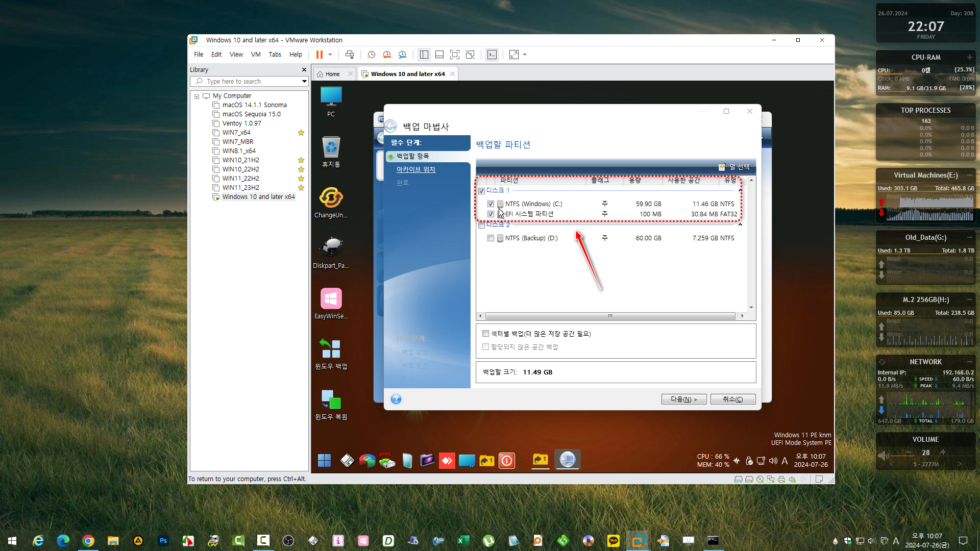Click the red power icon in guest taskbar

pyautogui.click(x=507, y=461)
